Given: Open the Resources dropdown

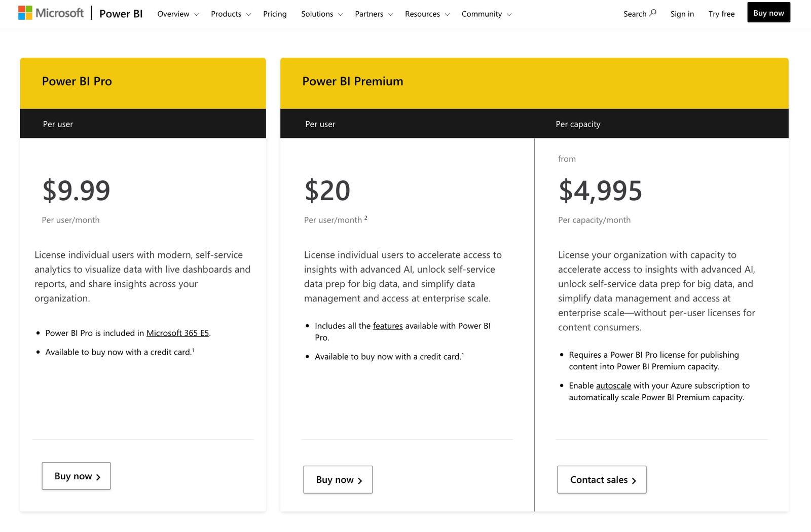Looking at the screenshot, I should [x=422, y=14].
